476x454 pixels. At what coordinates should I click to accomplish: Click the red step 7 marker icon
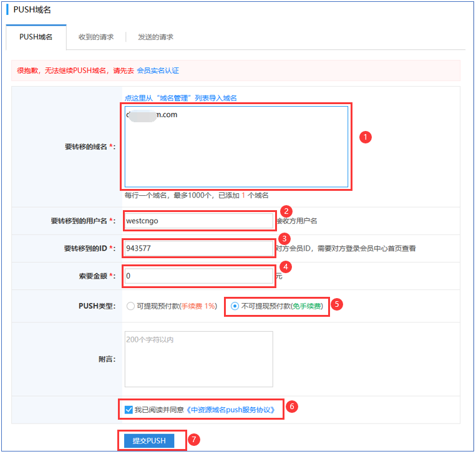[x=194, y=440]
